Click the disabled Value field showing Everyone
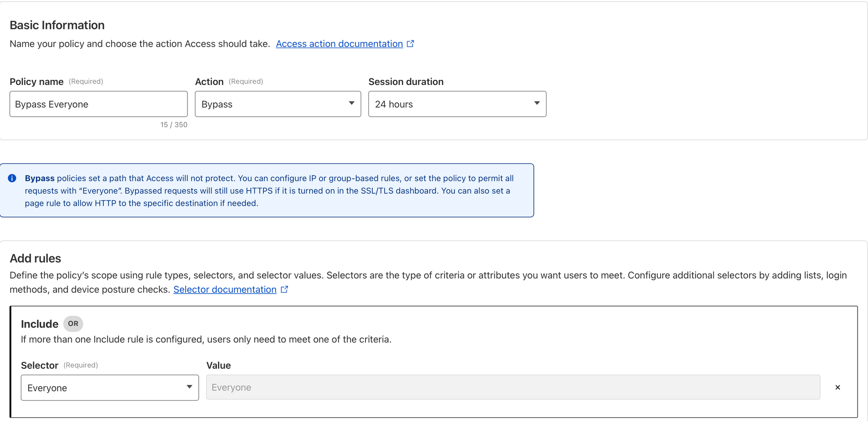The height and width of the screenshot is (421, 868). point(513,388)
